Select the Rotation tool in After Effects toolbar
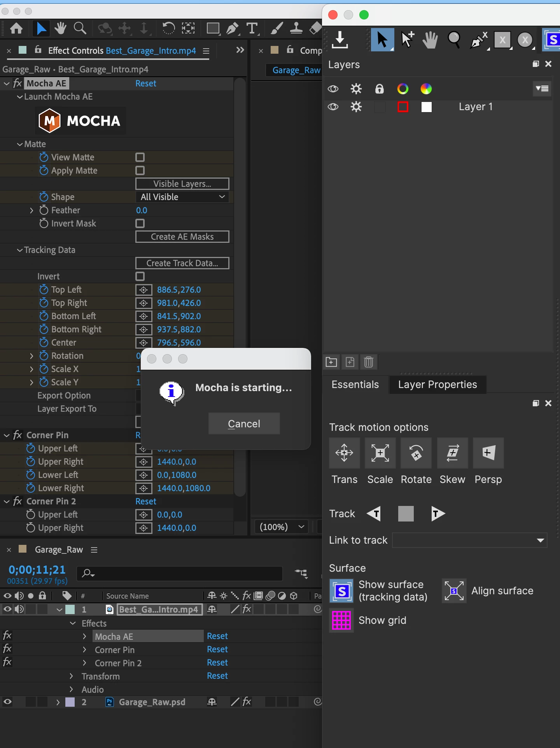The image size is (560, 748). [168, 28]
